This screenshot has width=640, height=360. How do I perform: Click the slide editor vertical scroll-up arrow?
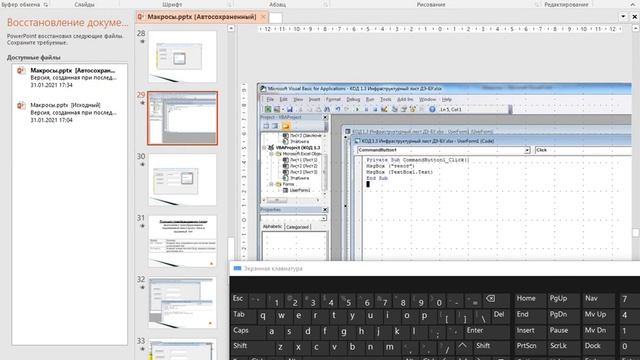(636, 28)
